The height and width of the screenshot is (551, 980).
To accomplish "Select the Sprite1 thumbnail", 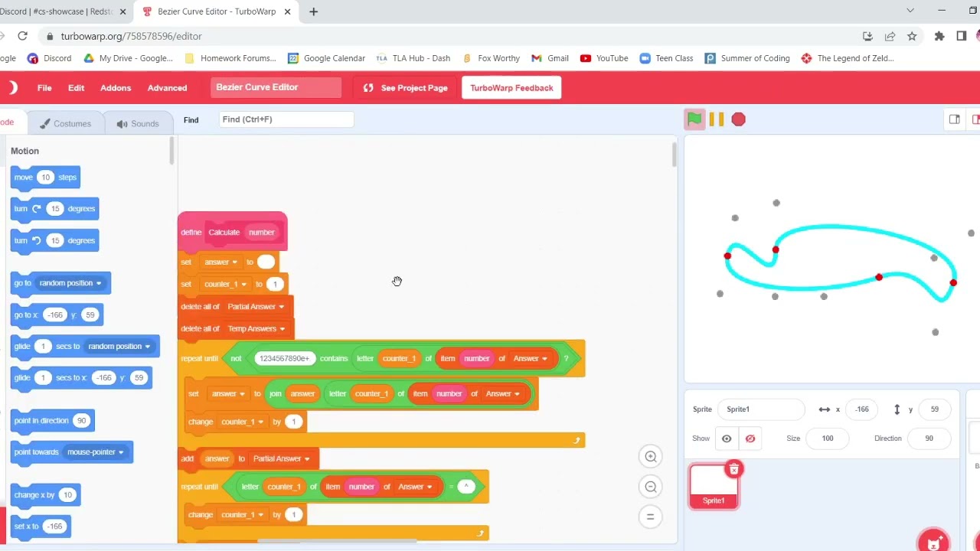I will tap(714, 486).
